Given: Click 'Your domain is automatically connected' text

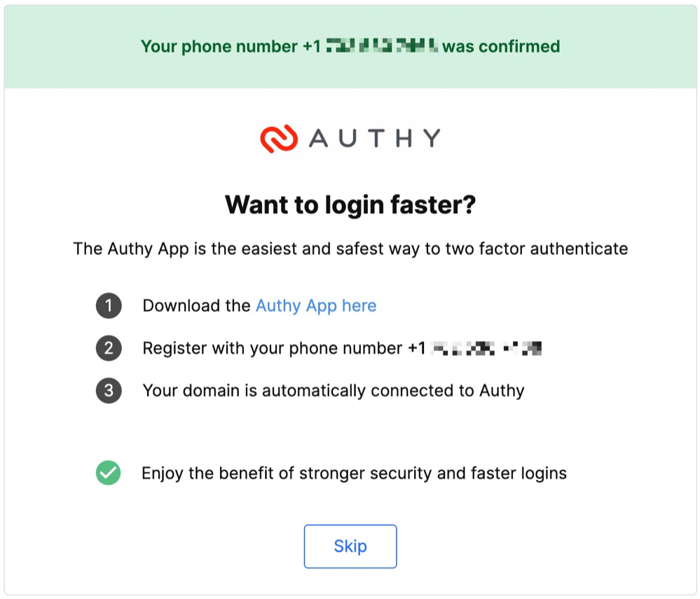Looking at the screenshot, I should [334, 390].
